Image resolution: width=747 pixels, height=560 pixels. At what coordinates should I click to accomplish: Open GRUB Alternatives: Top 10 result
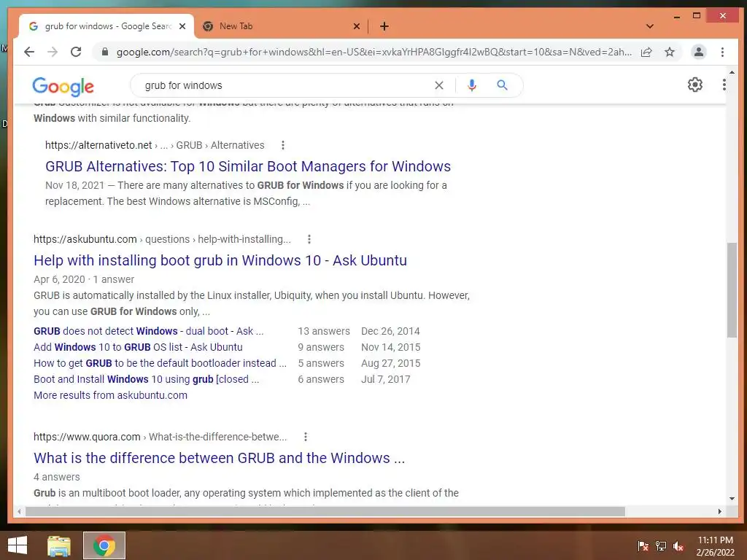(x=248, y=166)
